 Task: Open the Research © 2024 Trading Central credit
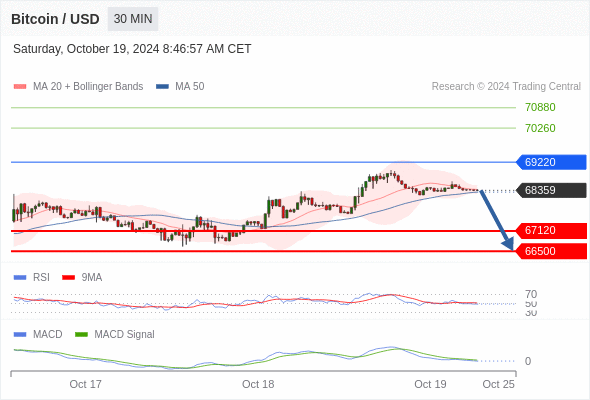tap(506, 87)
